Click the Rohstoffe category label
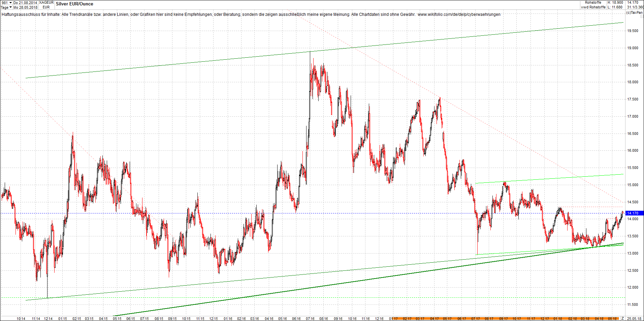The height and width of the screenshot is (321, 644). tap(593, 3)
